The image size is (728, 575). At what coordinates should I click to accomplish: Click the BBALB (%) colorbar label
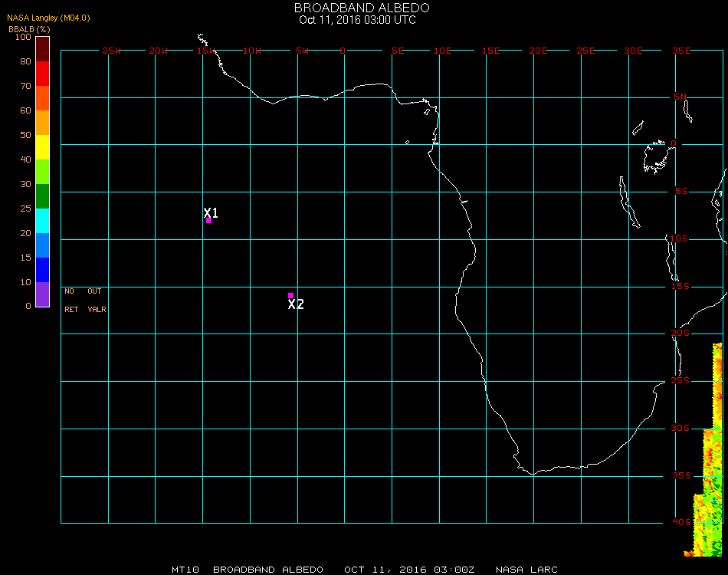29,29
